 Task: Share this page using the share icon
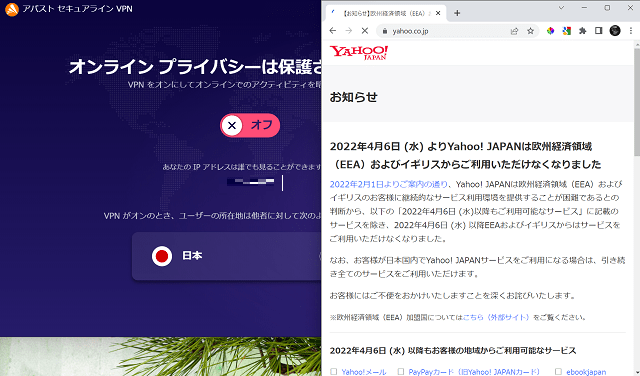tap(514, 31)
